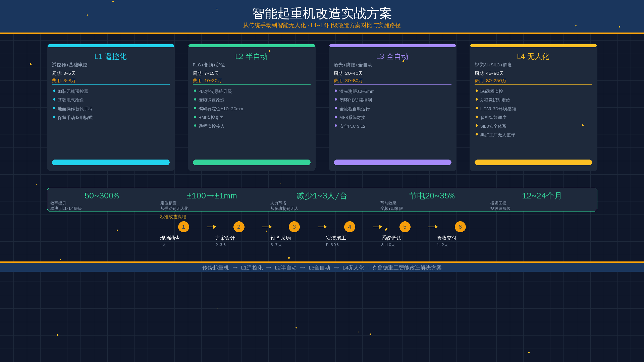Click AI视觉识别定位 bullet item
The height and width of the screenshot is (362, 644).
coord(495,100)
